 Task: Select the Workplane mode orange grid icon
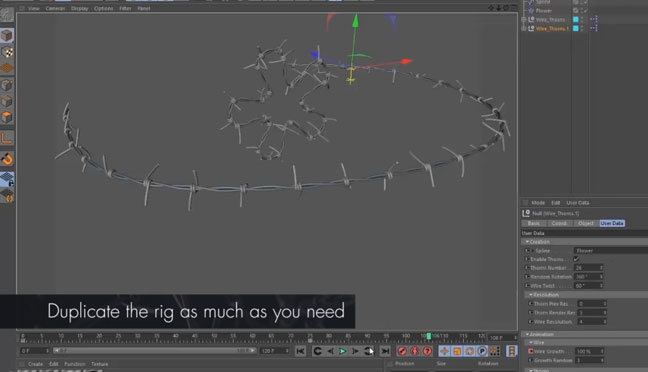(7, 68)
